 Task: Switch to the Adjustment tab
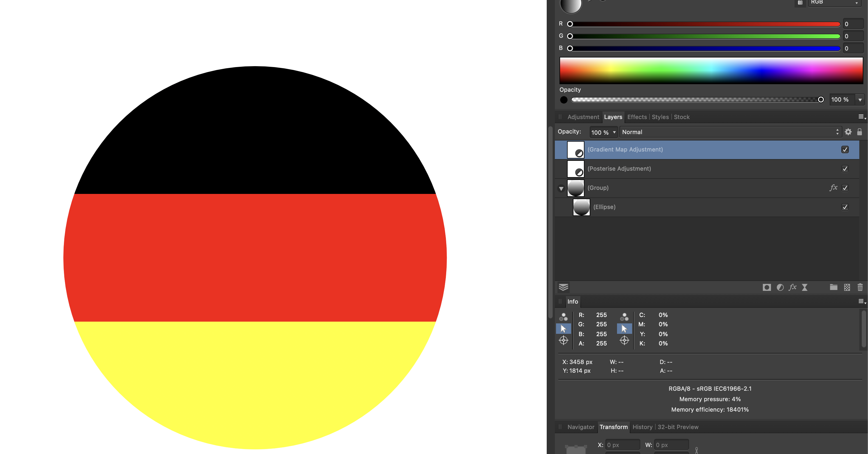[583, 117]
